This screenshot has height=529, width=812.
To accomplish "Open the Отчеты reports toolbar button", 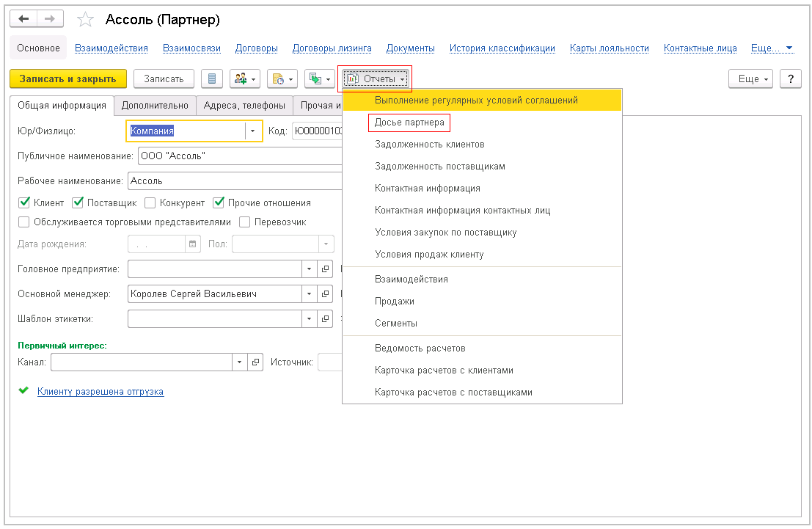I will coord(375,79).
